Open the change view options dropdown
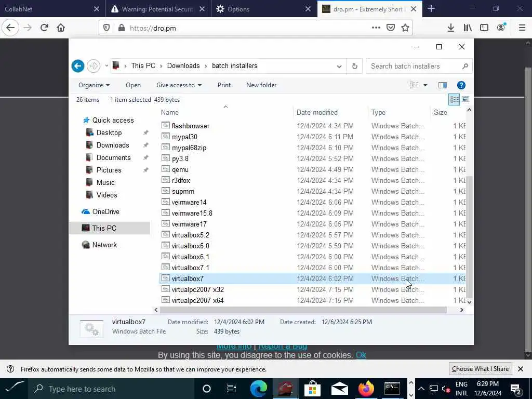Image resolution: width=532 pixels, height=399 pixels. (425, 85)
